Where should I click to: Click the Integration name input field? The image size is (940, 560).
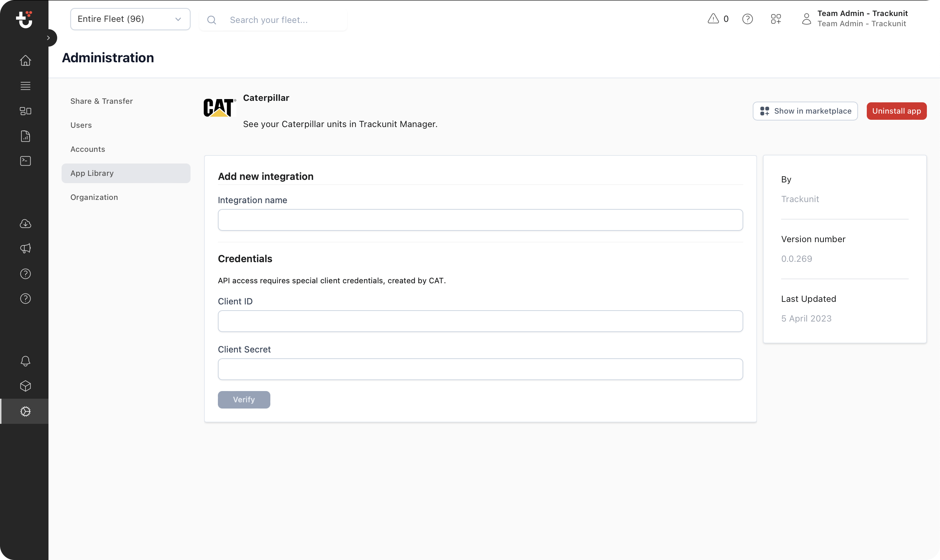point(480,220)
